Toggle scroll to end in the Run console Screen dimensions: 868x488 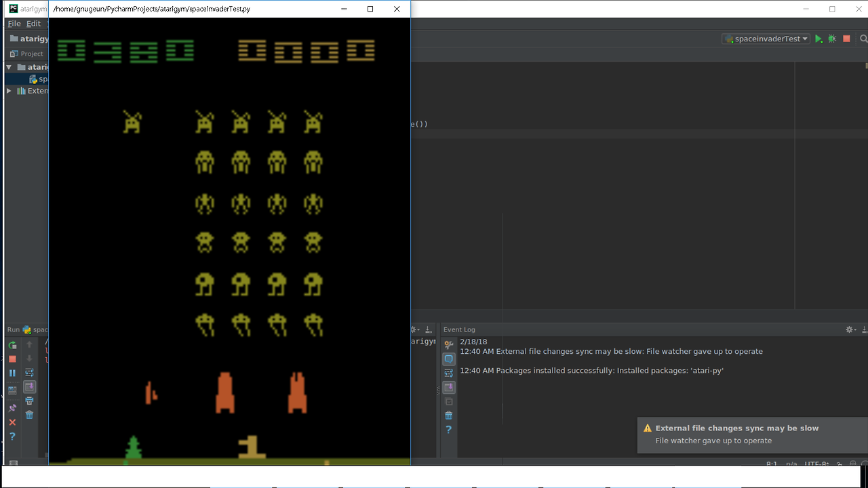coord(29,387)
